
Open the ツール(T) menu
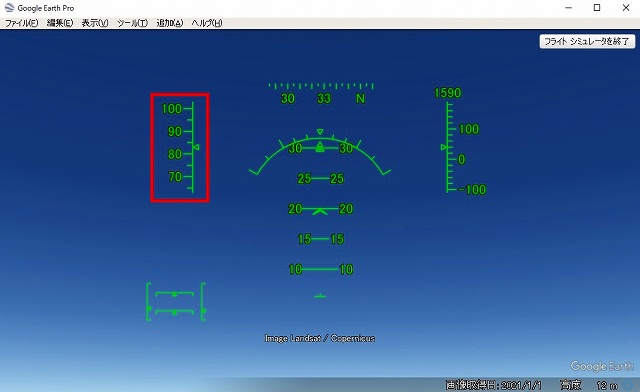click(x=132, y=23)
